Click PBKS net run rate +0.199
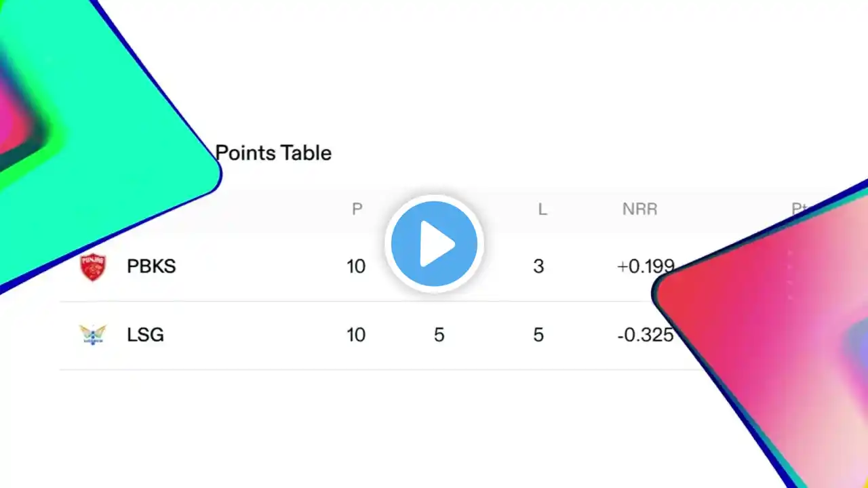Screen dimensions: 868x488 [x=645, y=266]
